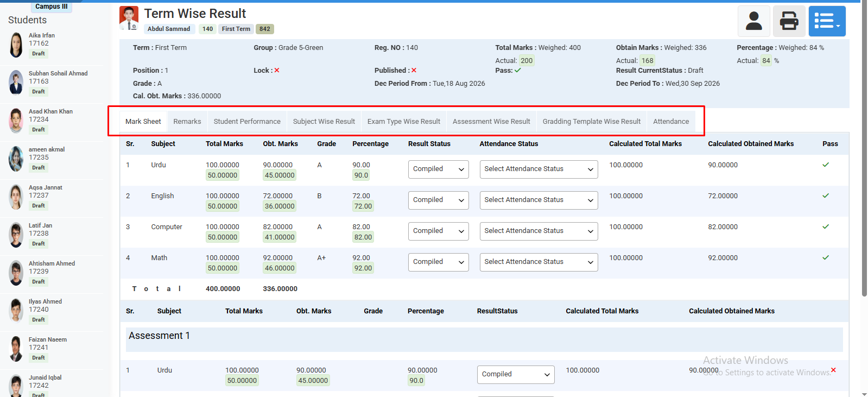Click the Campus III button

[x=52, y=7]
